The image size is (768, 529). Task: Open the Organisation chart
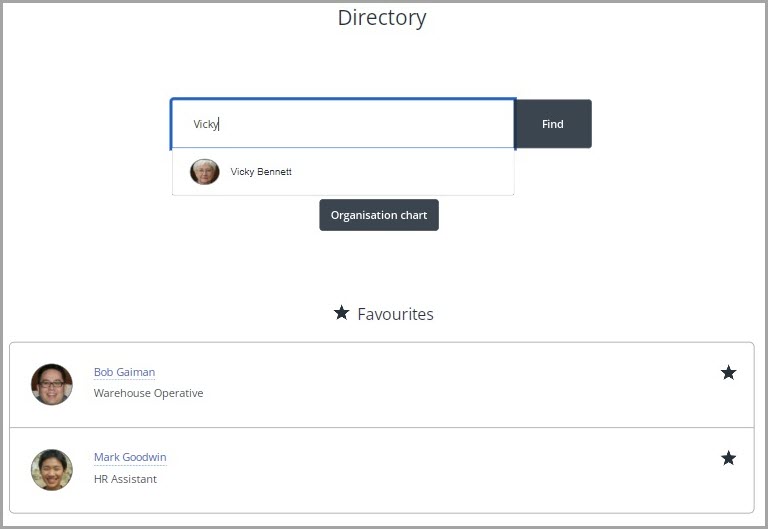coord(379,215)
